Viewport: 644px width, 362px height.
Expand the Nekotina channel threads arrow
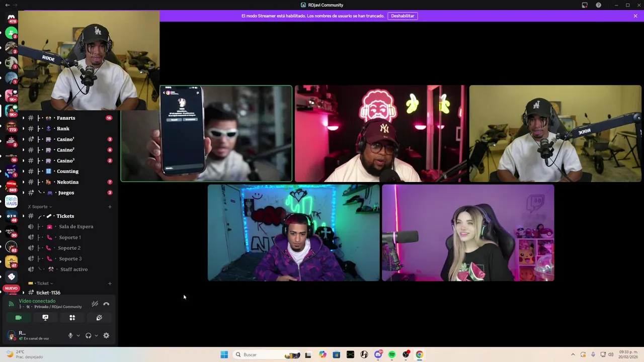tap(23, 182)
